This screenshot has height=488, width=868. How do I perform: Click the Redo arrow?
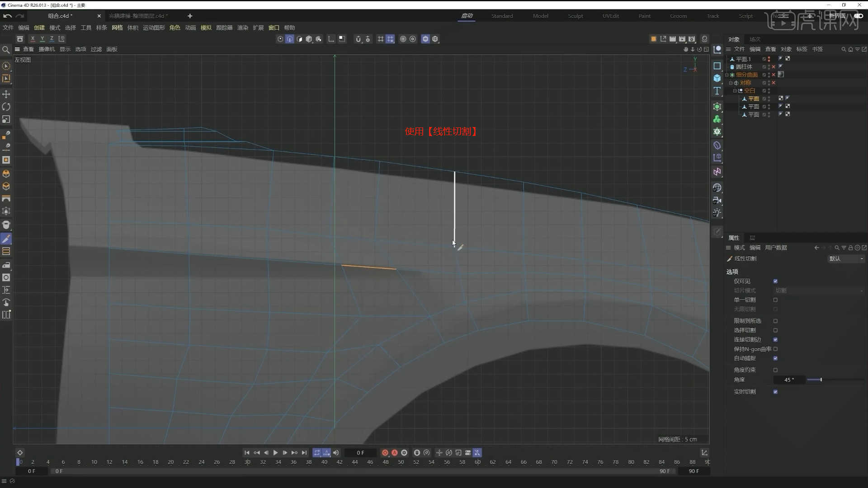tap(20, 16)
